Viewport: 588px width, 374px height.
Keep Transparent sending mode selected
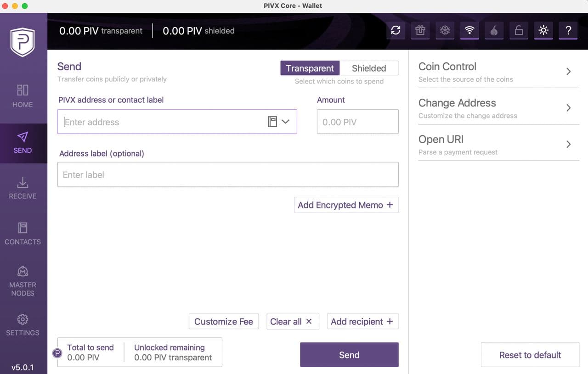[x=310, y=68]
